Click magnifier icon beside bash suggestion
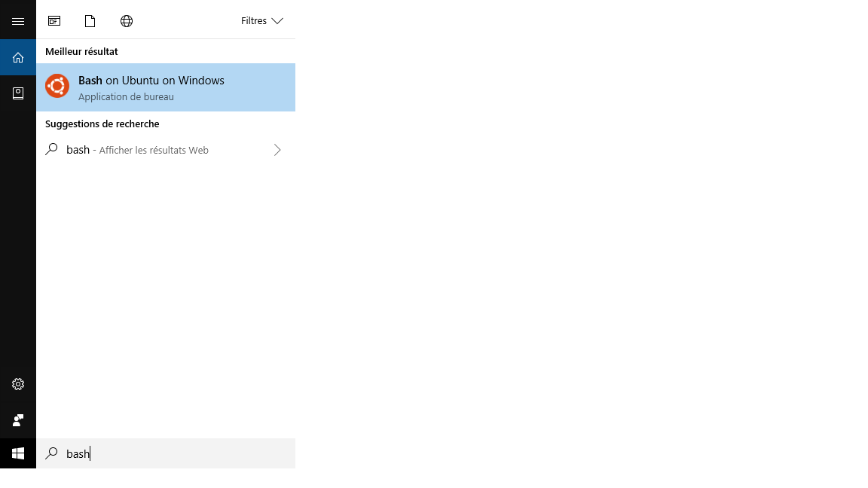Image resolution: width=868 pixels, height=488 pixels. click(51, 149)
